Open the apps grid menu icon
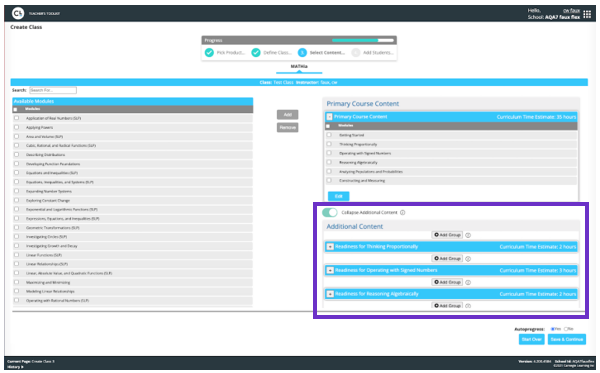 coord(587,15)
